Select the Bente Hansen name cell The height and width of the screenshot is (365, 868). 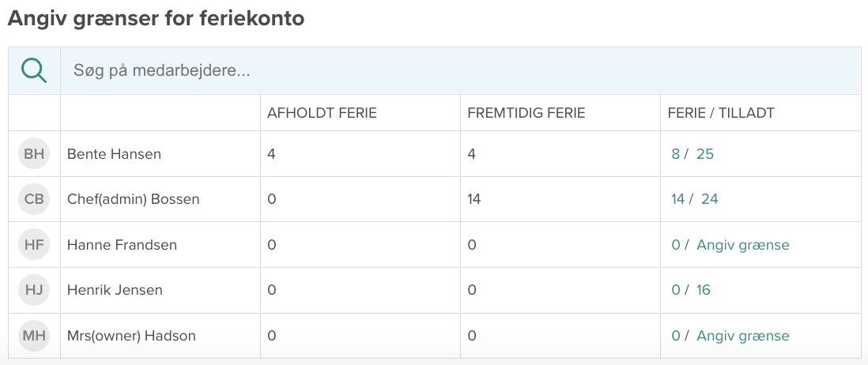114,154
